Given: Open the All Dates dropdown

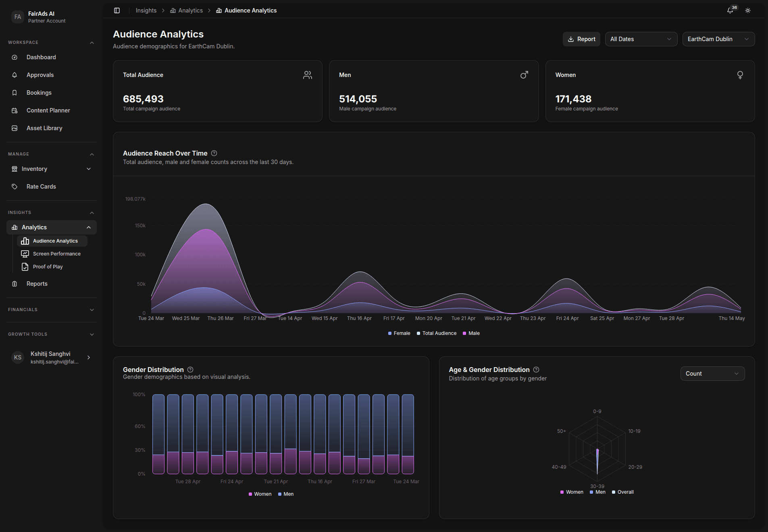Looking at the screenshot, I should [641, 39].
